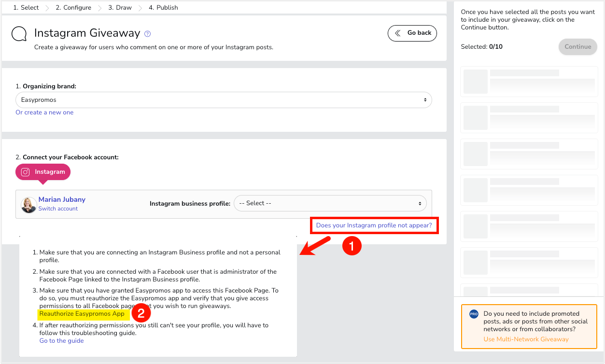Open the Use Multi-Network Giveaway link
Image resolution: width=605 pixels, height=364 pixels.
click(526, 339)
